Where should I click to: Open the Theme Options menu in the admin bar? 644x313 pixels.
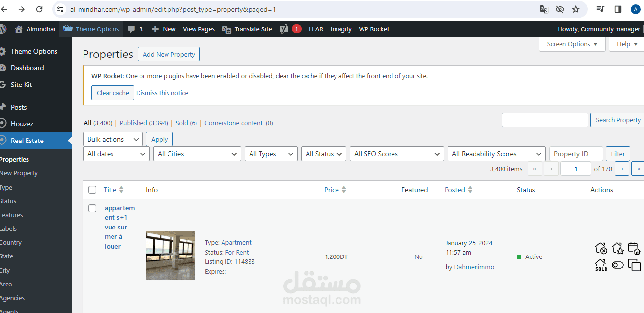point(91,29)
